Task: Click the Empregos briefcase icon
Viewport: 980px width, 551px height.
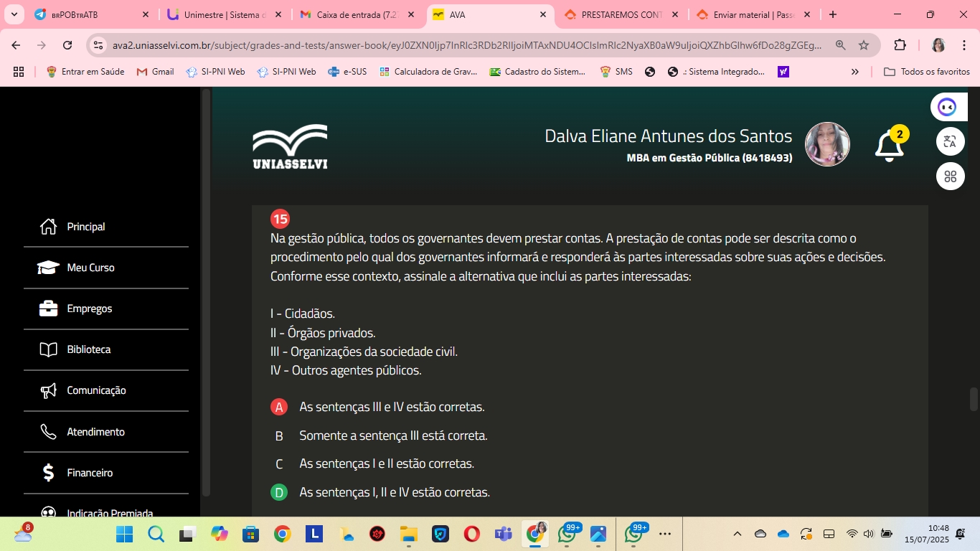Action: click(x=48, y=309)
